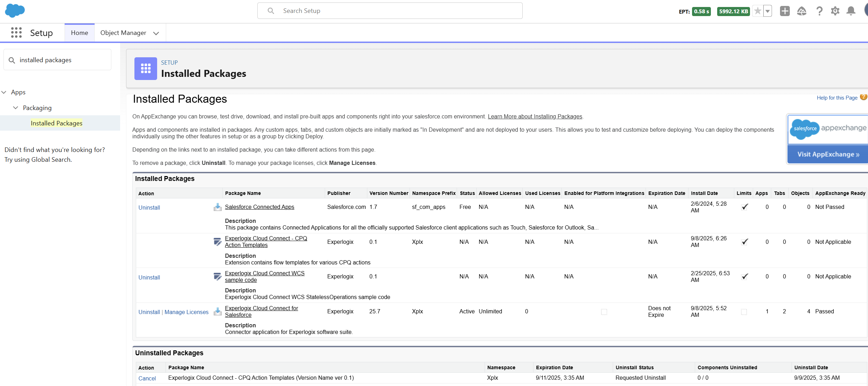Image resolution: width=868 pixels, height=386 pixels.
Task: Click Help for this Page link
Action: tap(837, 98)
